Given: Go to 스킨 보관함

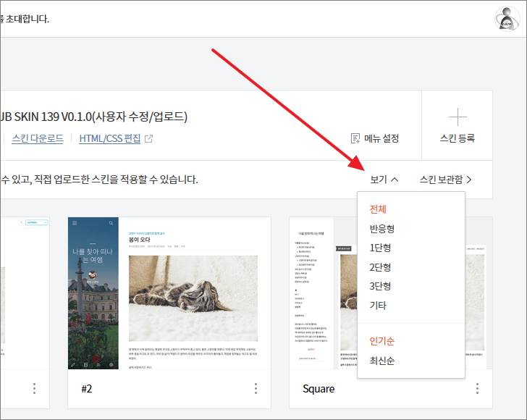Looking at the screenshot, I should click(x=445, y=180).
